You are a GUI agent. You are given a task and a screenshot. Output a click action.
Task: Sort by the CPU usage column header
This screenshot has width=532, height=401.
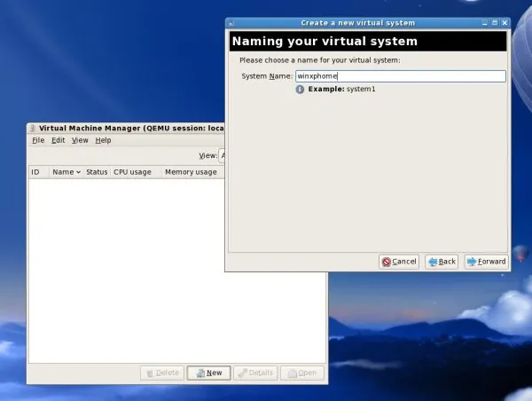136,172
